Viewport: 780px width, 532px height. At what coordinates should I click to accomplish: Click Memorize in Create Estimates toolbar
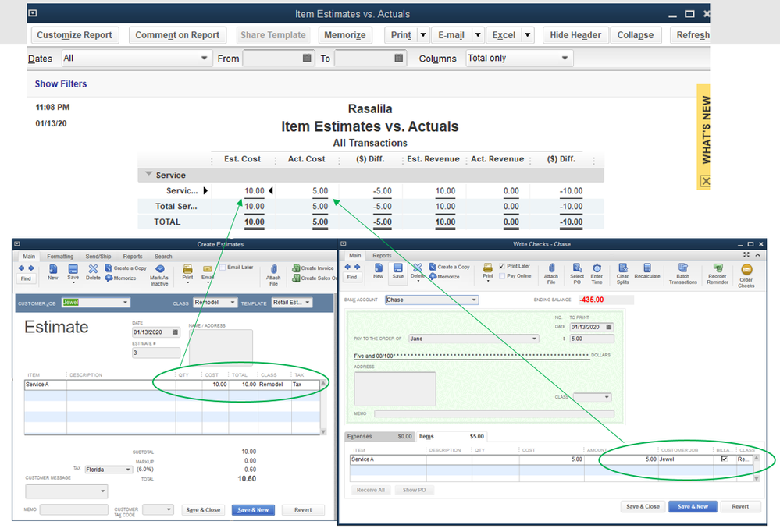point(120,278)
